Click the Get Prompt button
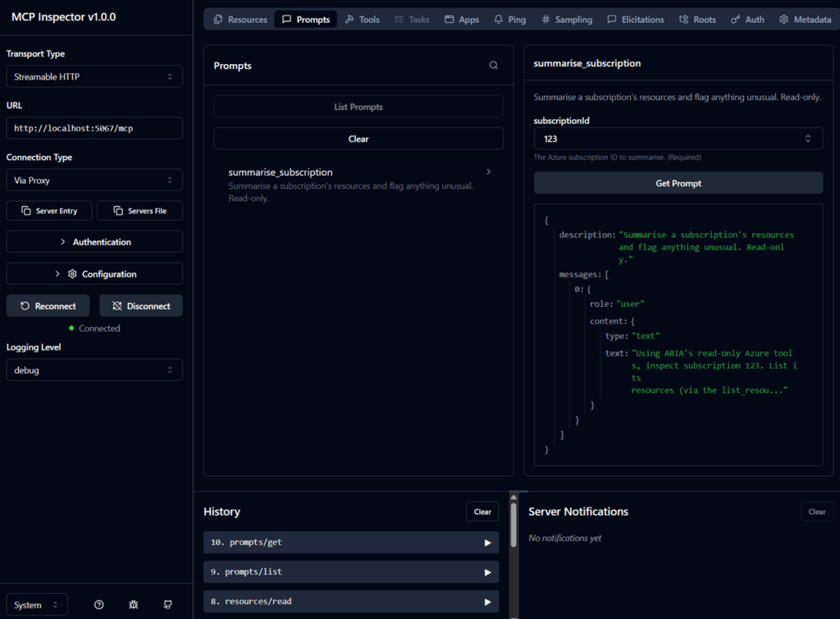This screenshot has height=619, width=840. coord(678,183)
